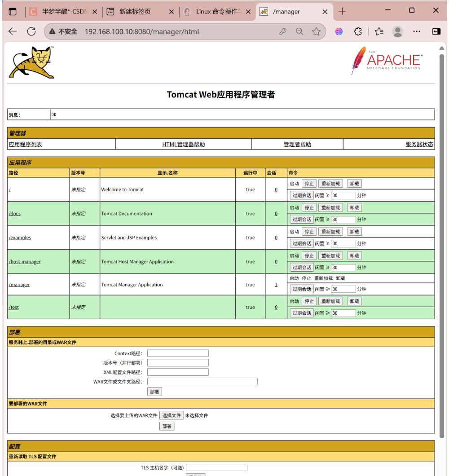Image resolution: width=449 pixels, height=476 pixels.
Task: Open the / root path link
Action: [10, 190]
